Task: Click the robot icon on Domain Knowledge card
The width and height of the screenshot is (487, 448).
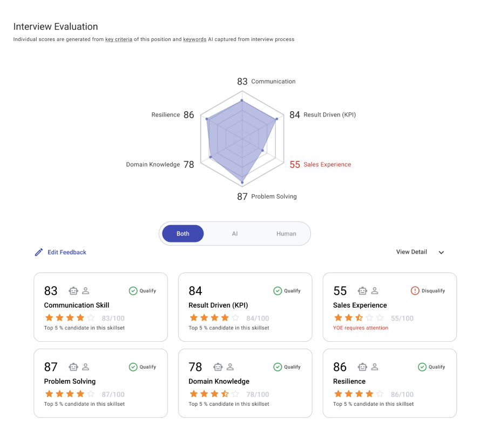Action: [218, 367]
